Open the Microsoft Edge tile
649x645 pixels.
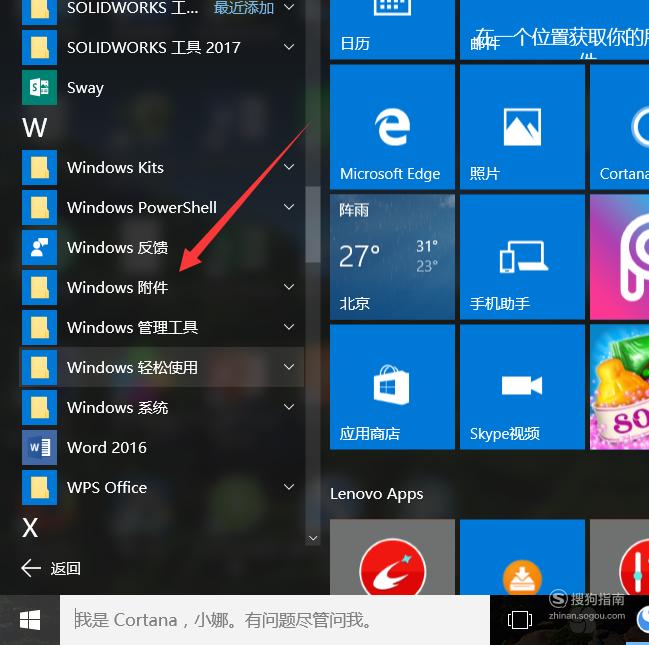click(392, 127)
